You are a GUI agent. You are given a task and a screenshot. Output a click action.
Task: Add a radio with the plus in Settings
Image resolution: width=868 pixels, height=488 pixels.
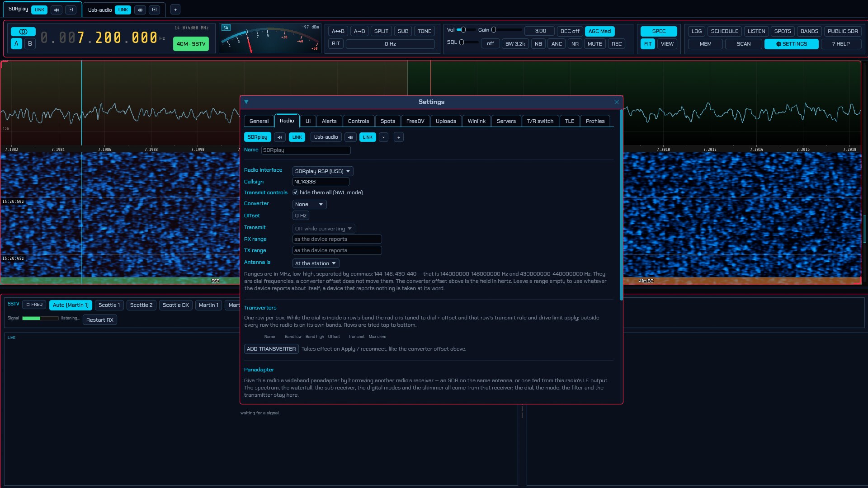[399, 137]
